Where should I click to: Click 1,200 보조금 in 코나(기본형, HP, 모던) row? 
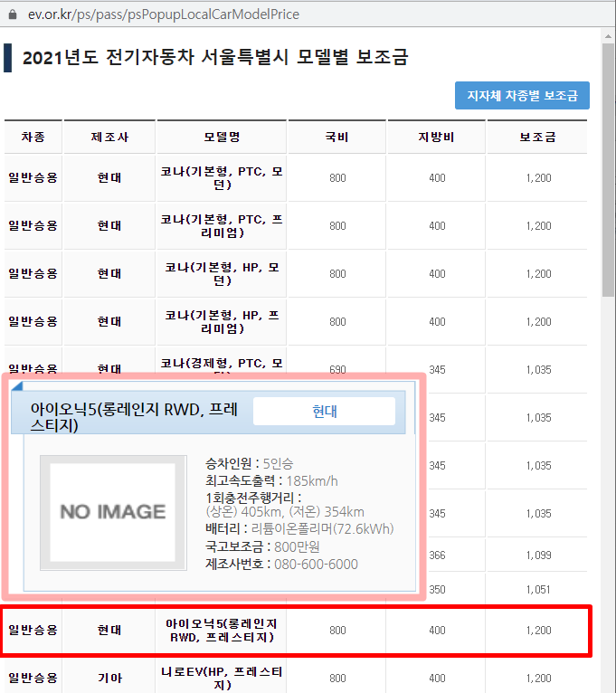[x=539, y=274]
